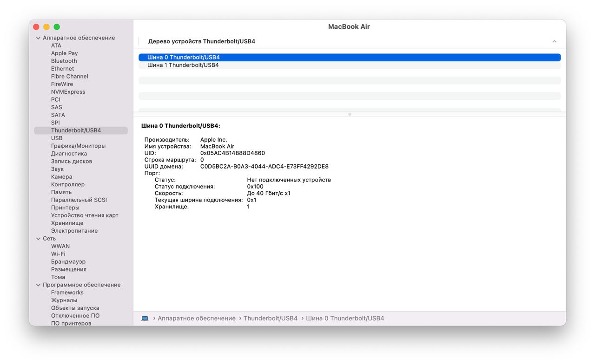Viewport: 595px width, 364px height.
Task: Select Thunderbolt/USB4 in the sidebar
Action: pyautogui.click(x=81, y=130)
